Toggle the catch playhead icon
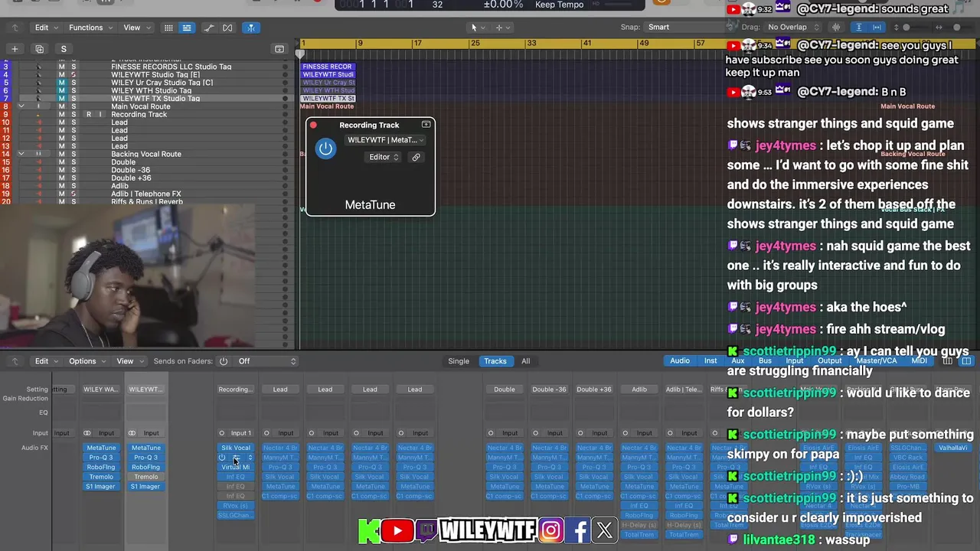The height and width of the screenshot is (551, 980). pyautogui.click(x=250, y=28)
